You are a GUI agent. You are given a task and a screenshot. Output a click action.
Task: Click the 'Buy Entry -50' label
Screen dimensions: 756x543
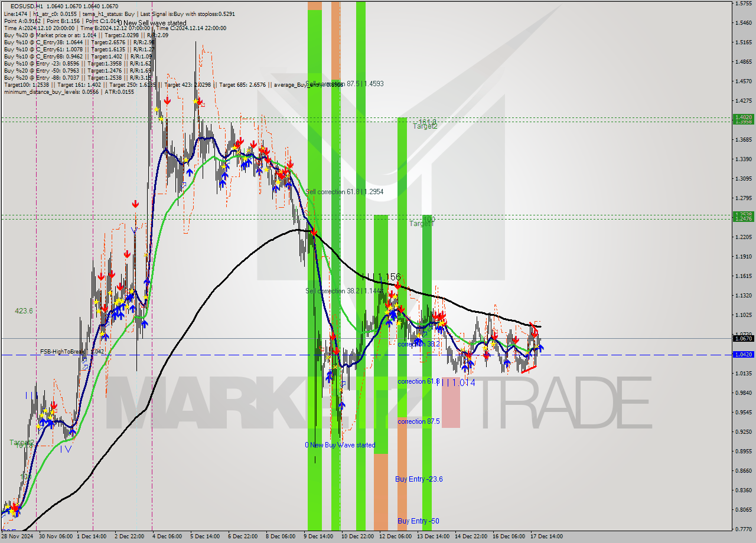click(418, 521)
